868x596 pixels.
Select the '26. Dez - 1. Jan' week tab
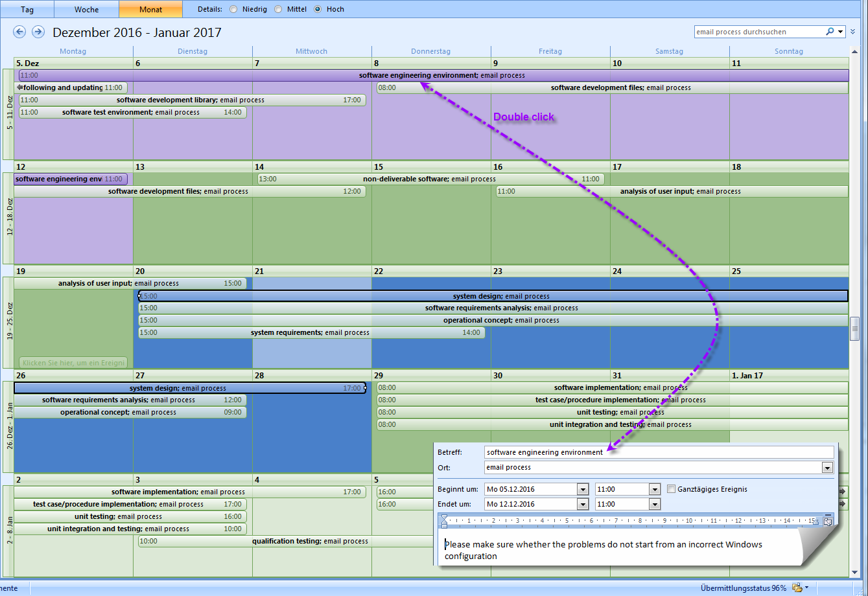pyautogui.click(x=8, y=426)
